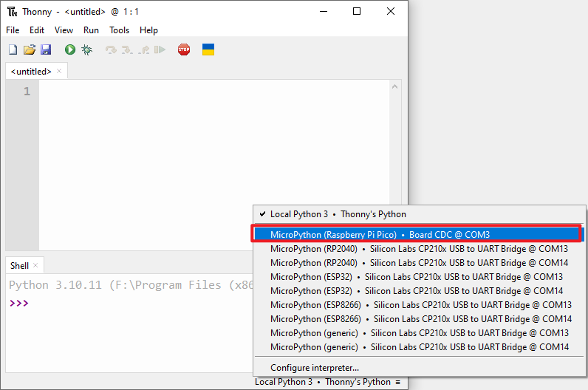
Task: Stop the backend with the red STOP icon
Action: point(184,49)
